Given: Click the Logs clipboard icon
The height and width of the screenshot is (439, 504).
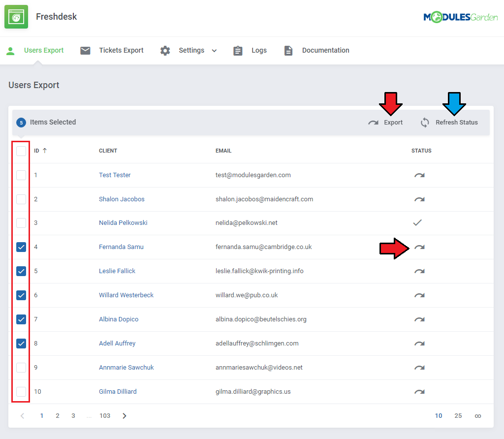Looking at the screenshot, I should (x=238, y=51).
